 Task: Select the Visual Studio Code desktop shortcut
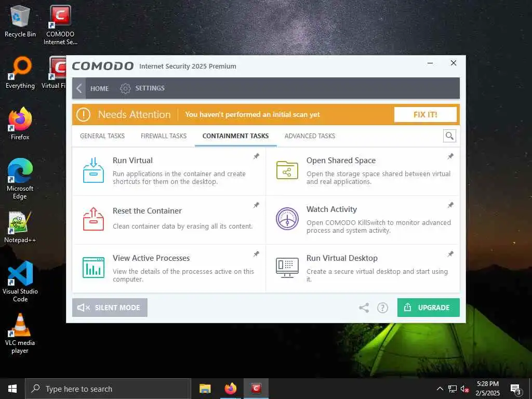[x=20, y=282]
